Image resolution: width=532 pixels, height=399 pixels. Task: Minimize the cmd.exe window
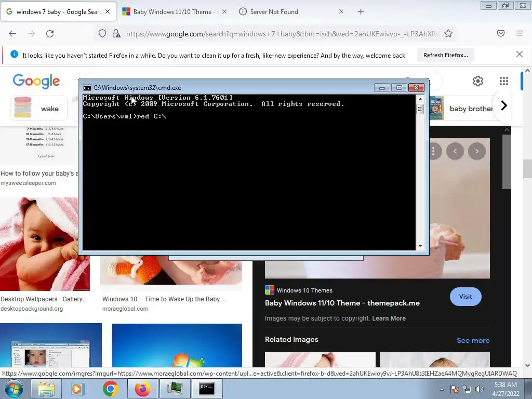[x=382, y=87]
